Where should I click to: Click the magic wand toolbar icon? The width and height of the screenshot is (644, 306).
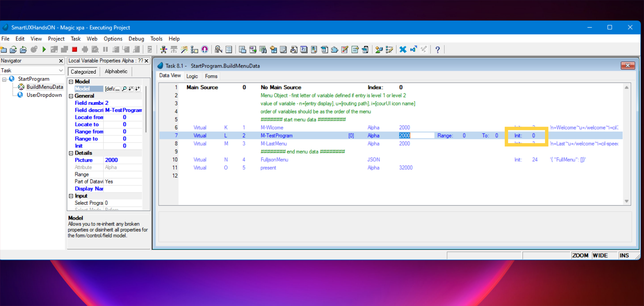pos(184,50)
